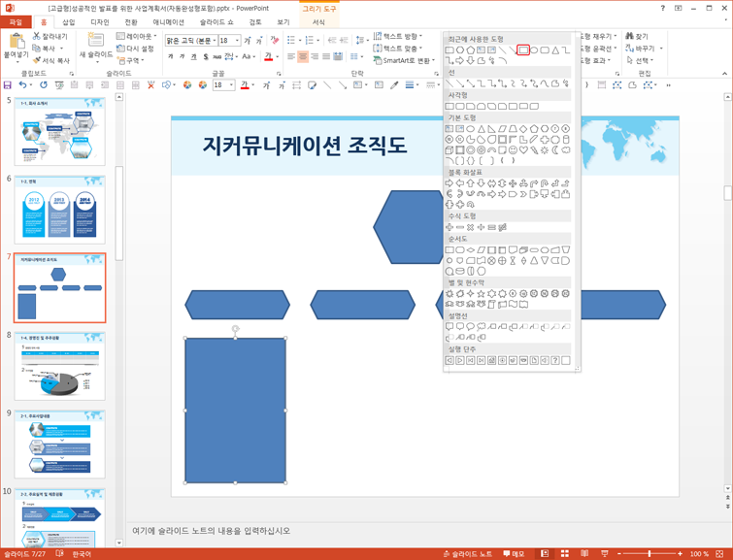Switch to slide sorter view in status bar
The width and height of the screenshot is (733, 560).
(x=565, y=554)
